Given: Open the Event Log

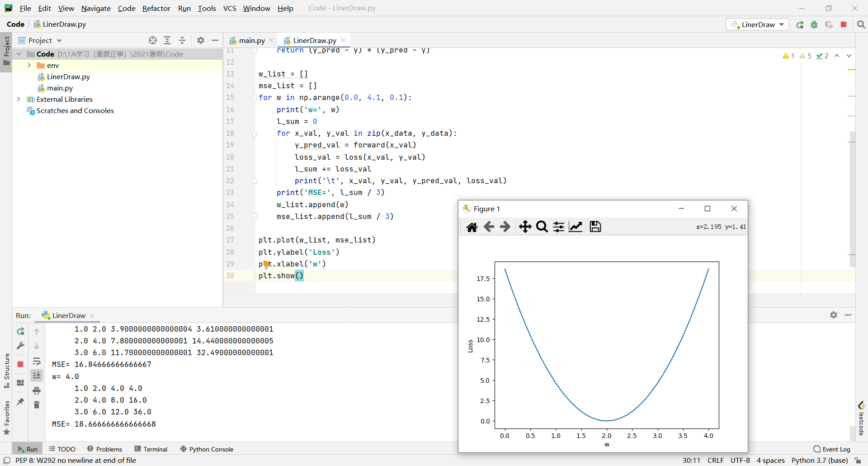Looking at the screenshot, I should pyautogui.click(x=832, y=449).
